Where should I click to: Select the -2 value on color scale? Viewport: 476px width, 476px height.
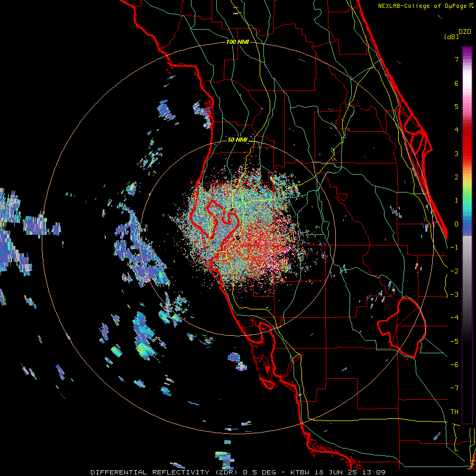click(454, 271)
